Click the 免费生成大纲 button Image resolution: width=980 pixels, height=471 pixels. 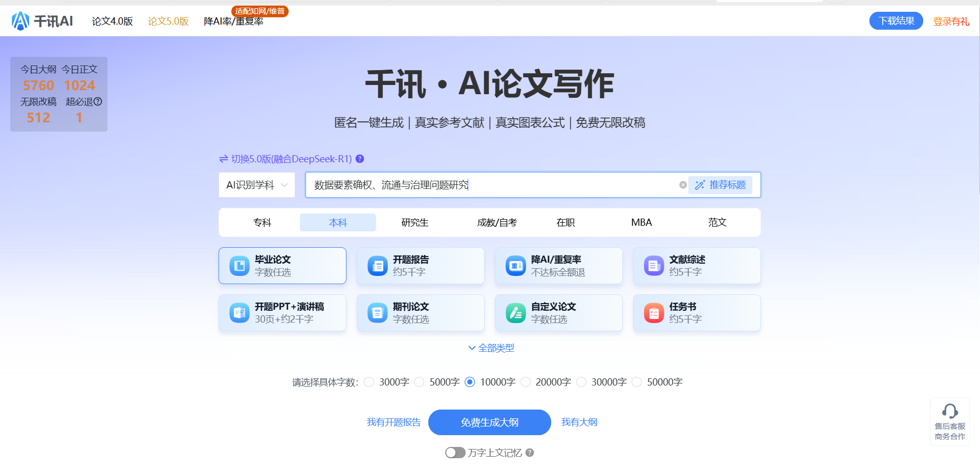(489, 422)
